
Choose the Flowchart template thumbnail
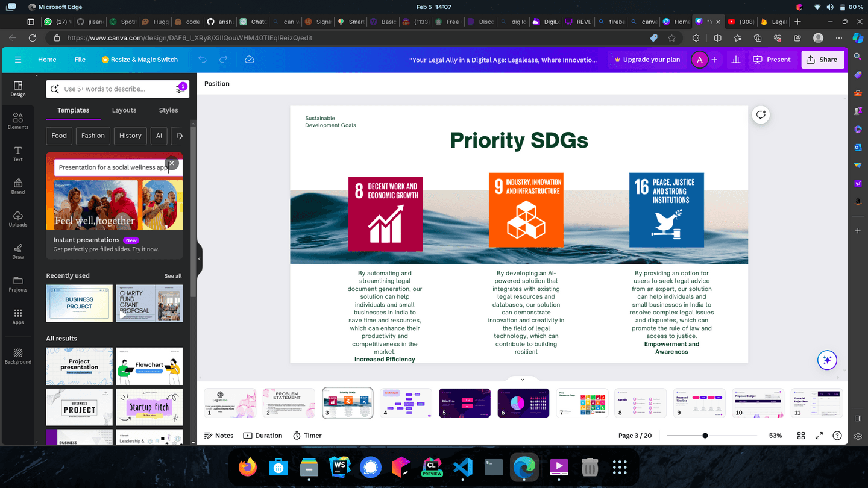point(149,366)
